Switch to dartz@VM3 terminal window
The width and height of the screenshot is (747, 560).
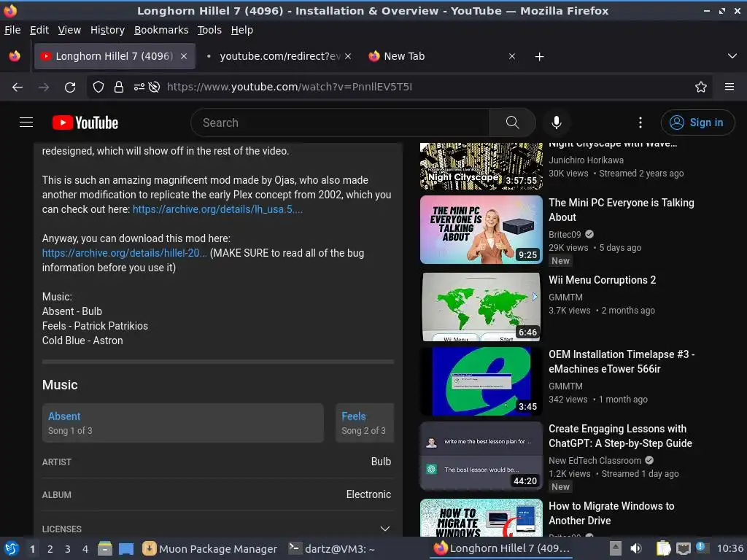point(332,549)
